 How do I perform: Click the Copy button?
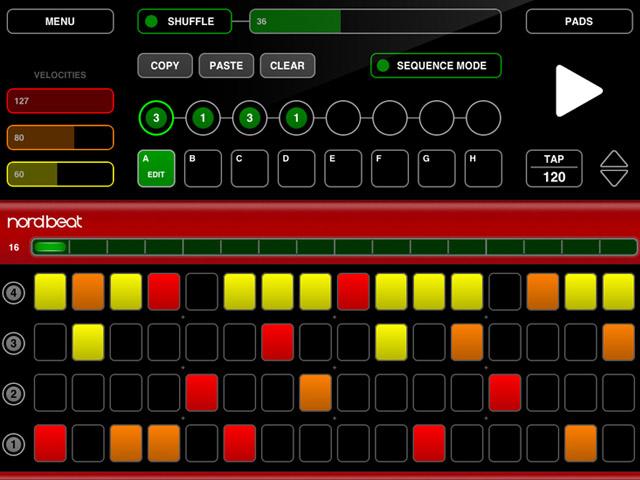[165, 66]
